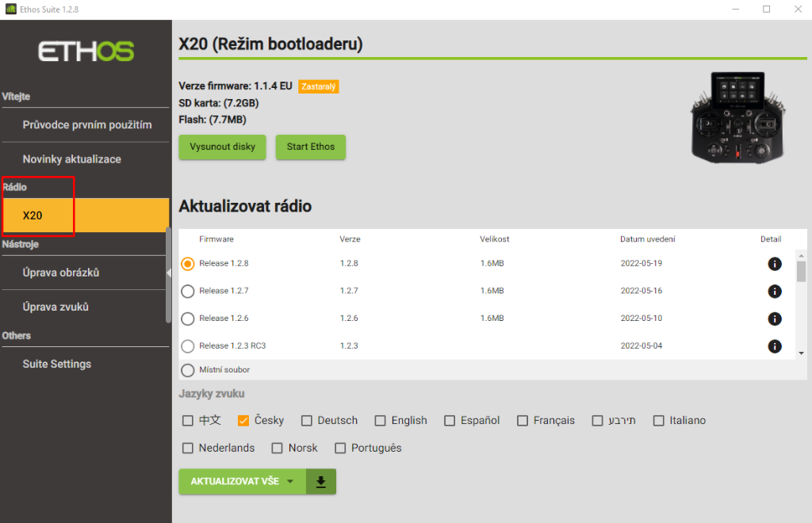This screenshot has height=523, width=812.
Task: Open detail info for Release 1.2.3 RC3
Action: [775, 346]
